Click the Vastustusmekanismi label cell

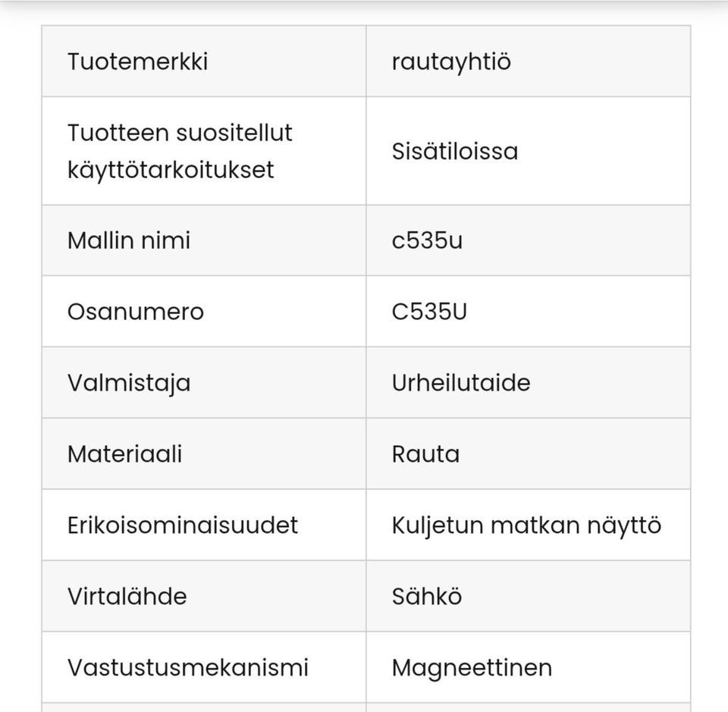188,668
